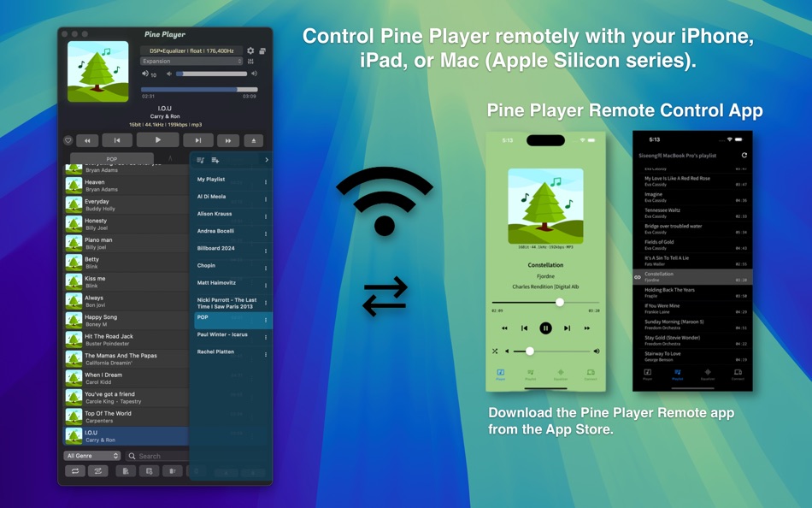Click fast-forward in the Remote app
This screenshot has width=812, height=508.
[x=586, y=328]
